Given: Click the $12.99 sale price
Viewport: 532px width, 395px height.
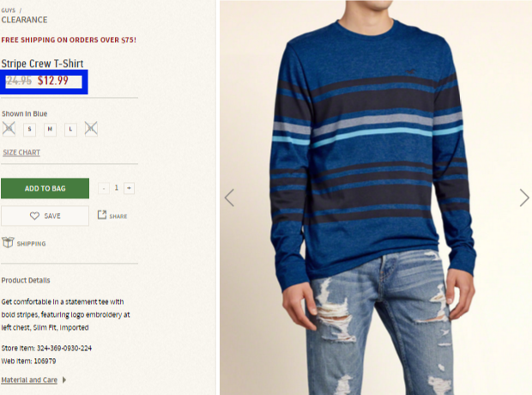Looking at the screenshot, I should (53, 81).
